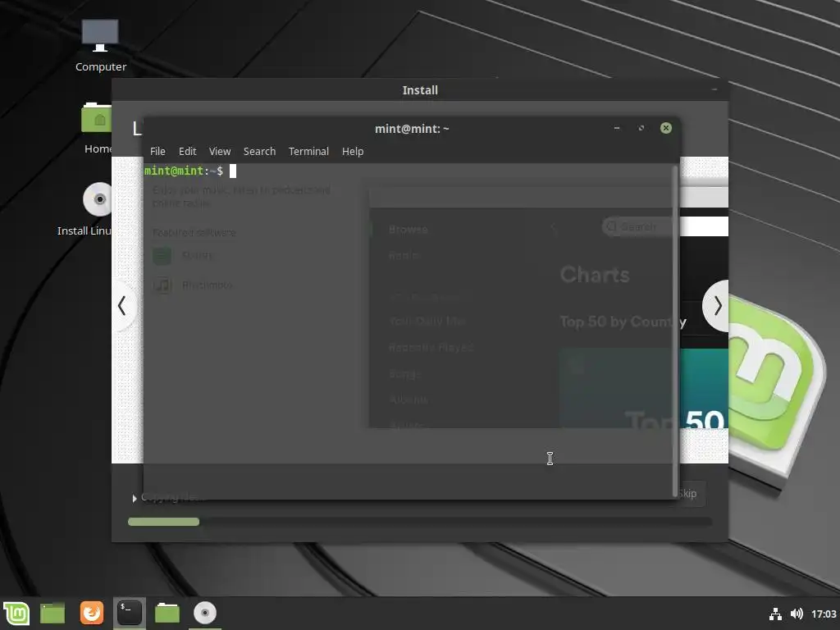Switch to Install window via taskbar disc icon
The width and height of the screenshot is (840, 630).
(x=205, y=613)
